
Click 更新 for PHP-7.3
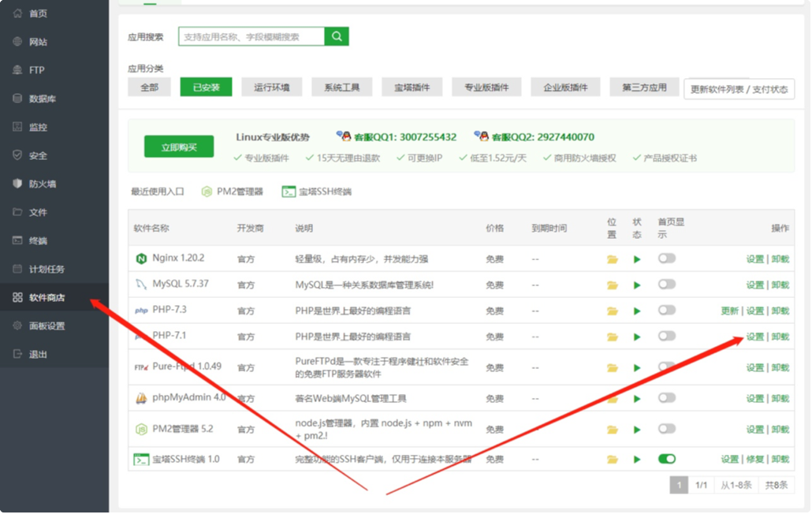(x=729, y=311)
